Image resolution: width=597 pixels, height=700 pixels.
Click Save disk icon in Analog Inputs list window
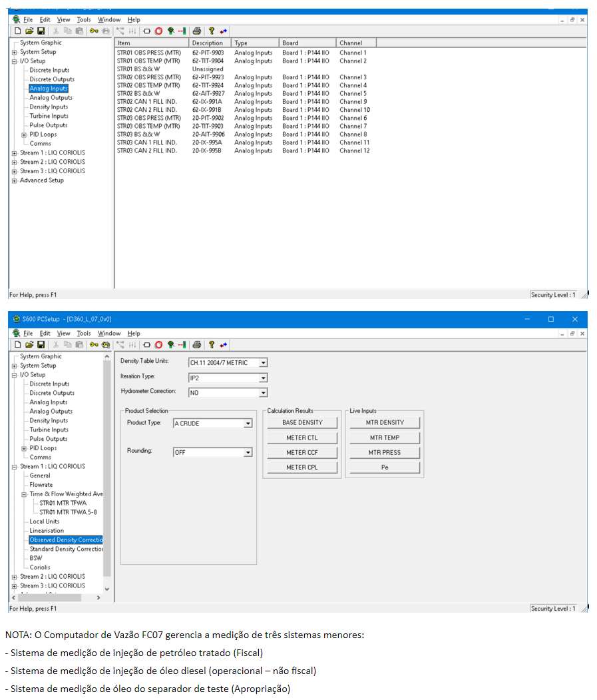41,31
